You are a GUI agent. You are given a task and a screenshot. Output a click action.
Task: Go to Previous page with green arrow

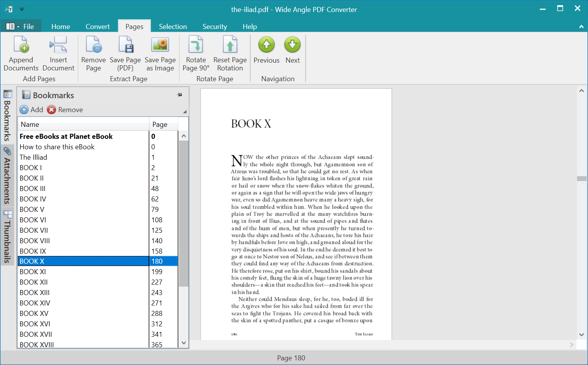click(267, 44)
